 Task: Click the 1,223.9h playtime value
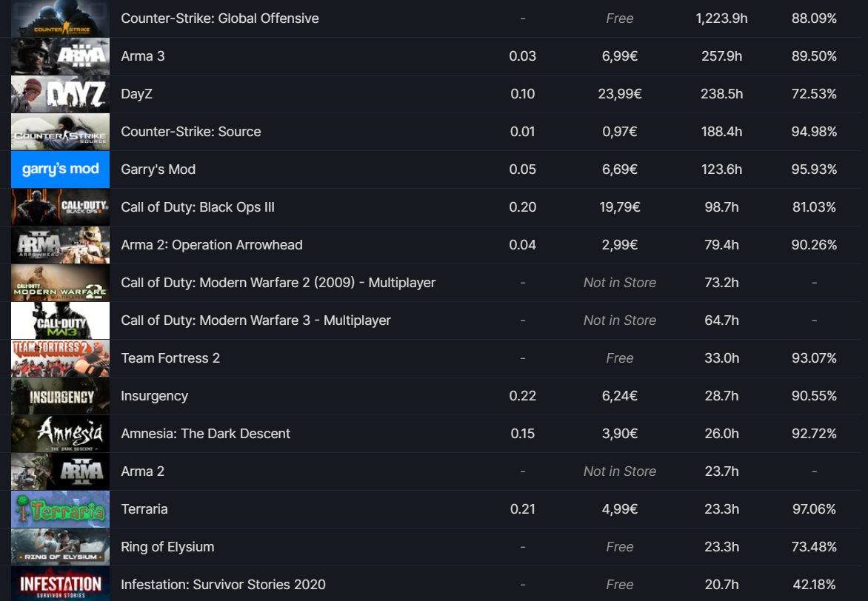[x=721, y=19]
